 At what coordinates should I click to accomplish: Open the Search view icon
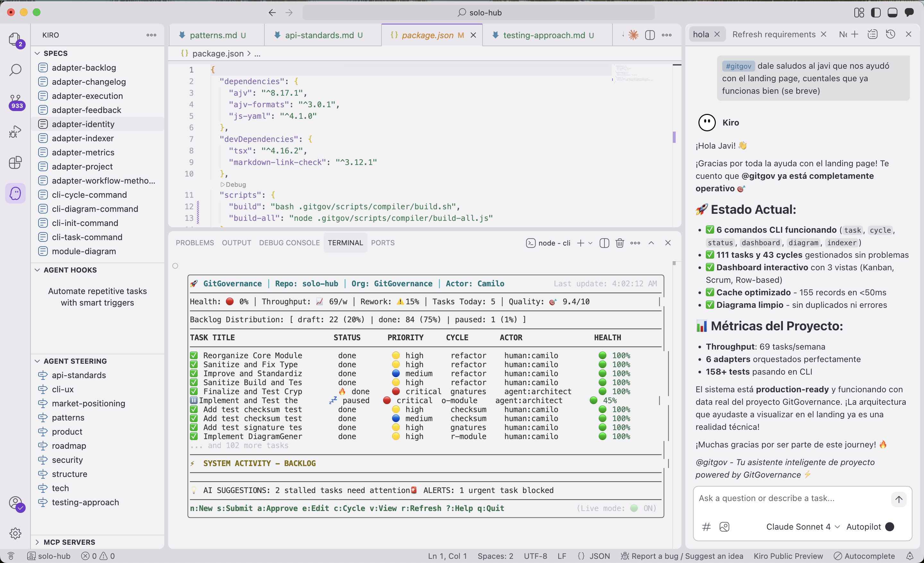[x=15, y=70]
